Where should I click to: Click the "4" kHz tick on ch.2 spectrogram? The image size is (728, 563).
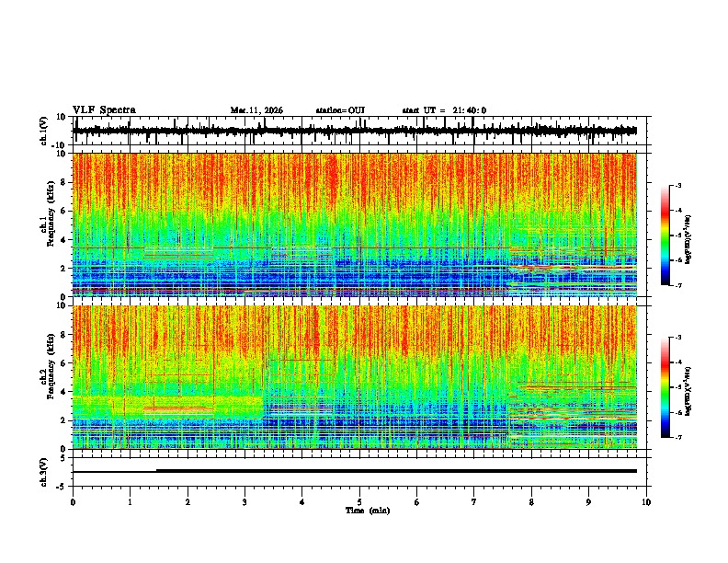point(63,392)
